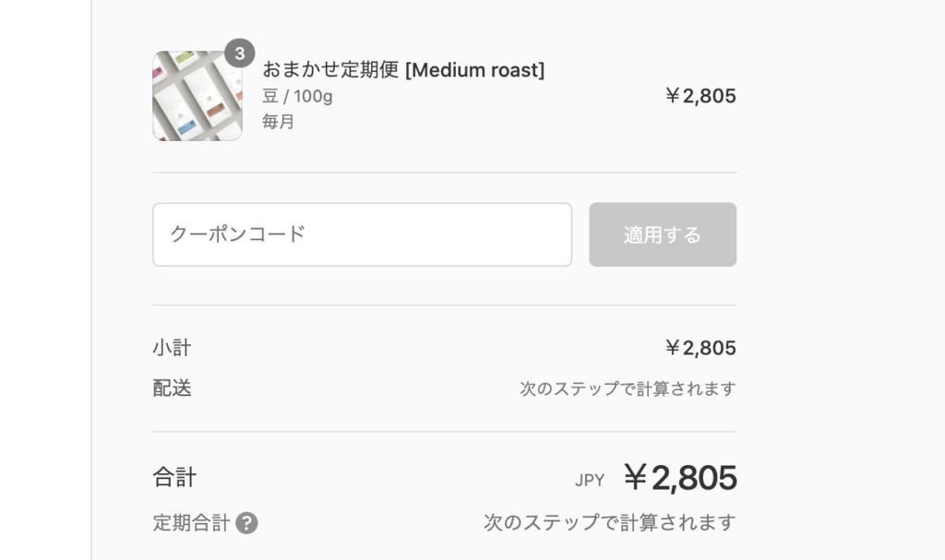The height and width of the screenshot is (560, 945).
Task: Click the large total amount ¥2,805
Action: click(x=679, y=477)
